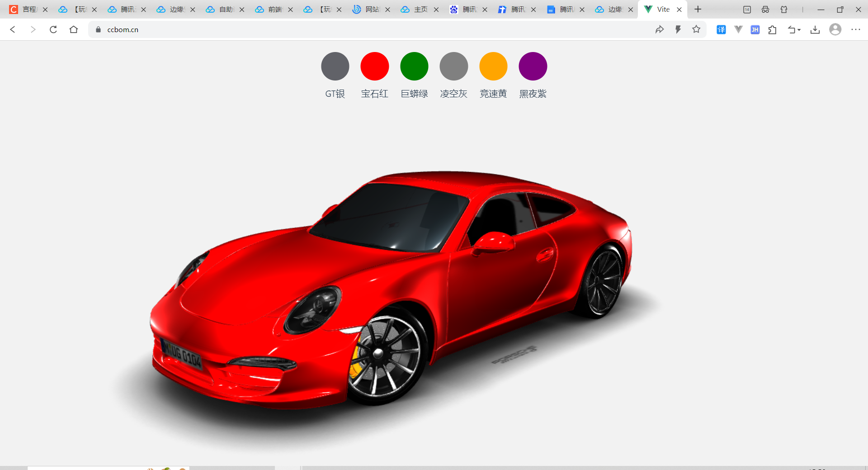Screen dimensions: 868x470
Task: Pick the 巨蟒绿 green swatch
Action: point(414,66)
